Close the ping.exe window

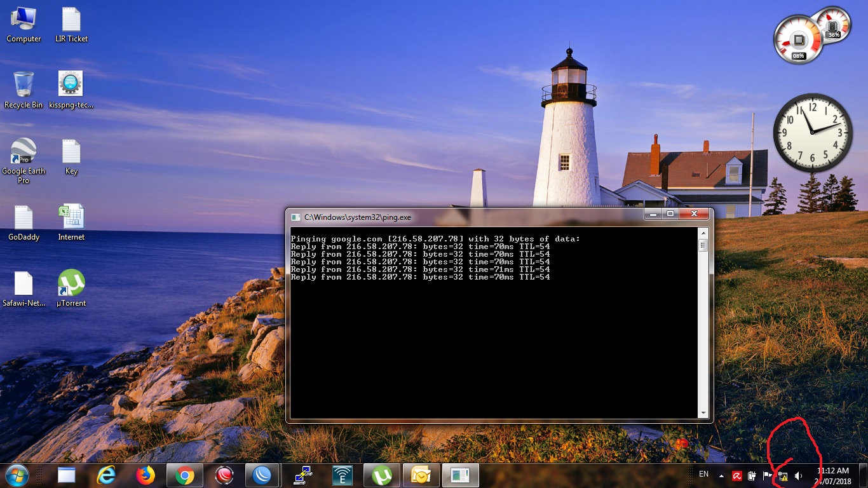click(694, 214)
